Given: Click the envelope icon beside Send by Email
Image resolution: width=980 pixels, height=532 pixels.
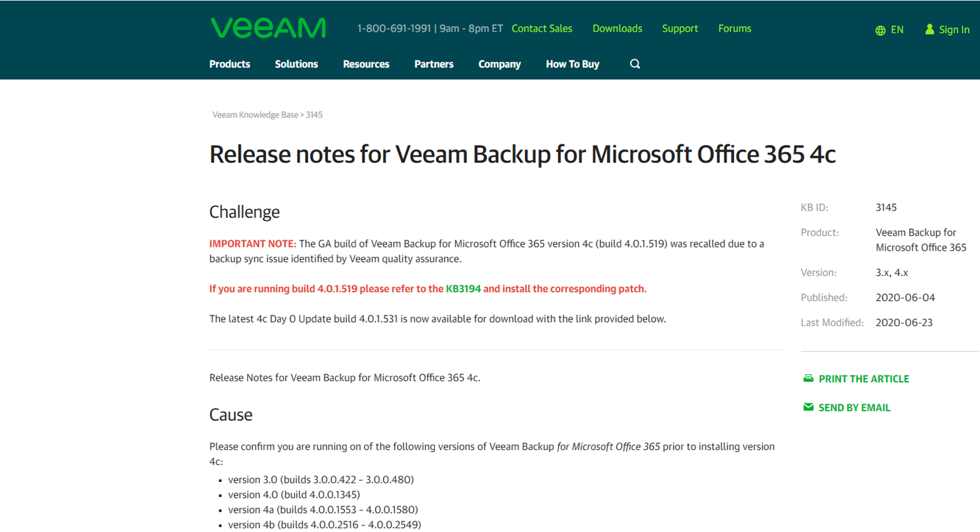Looking at the screenshot, I should click(x=808, y=407).
